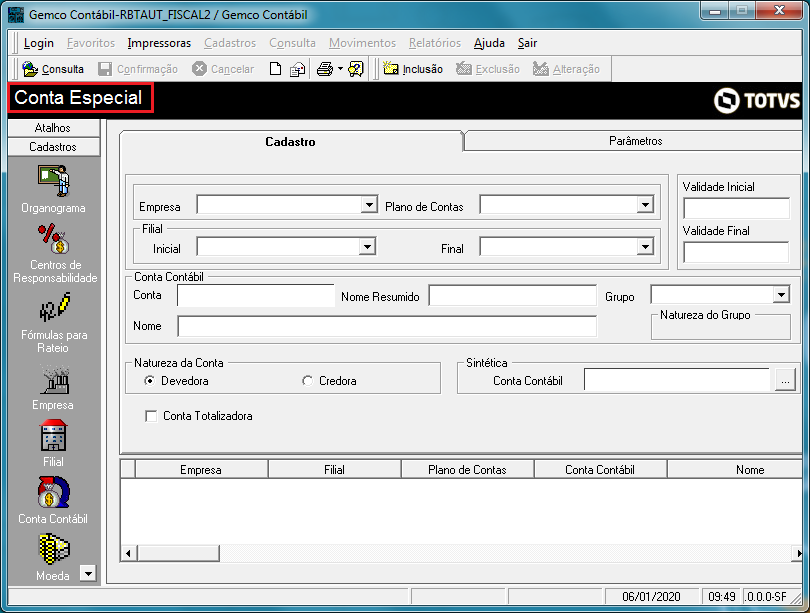Click the Consulta toolbar button
Screen dimensions: 810x613
53,69
